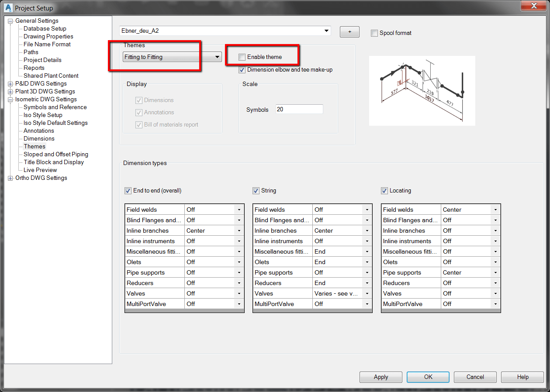Toggle the Display Dimensions checkbox
Screen dimensions: 550x392
[139, 100]
